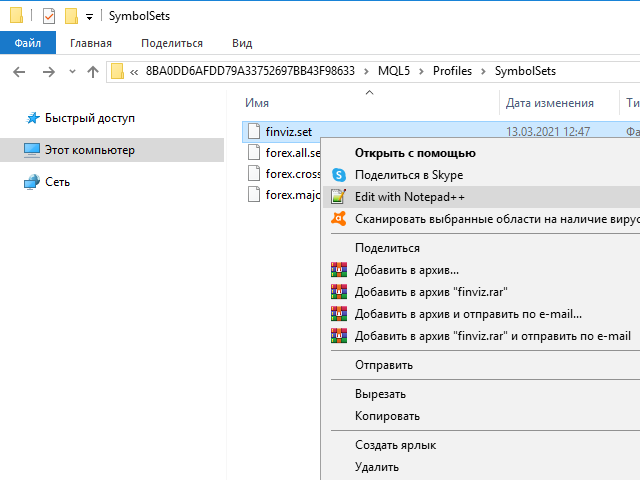Click the Notepad++ icon in context menu

point(338,197)
